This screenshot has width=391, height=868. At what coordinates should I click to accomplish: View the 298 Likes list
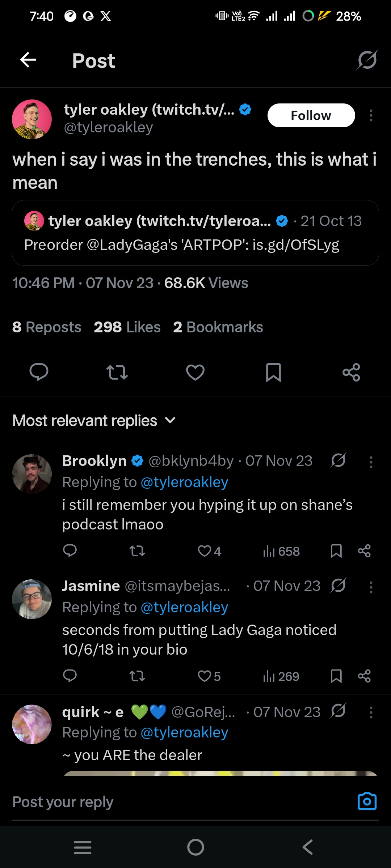coord(127,327)
